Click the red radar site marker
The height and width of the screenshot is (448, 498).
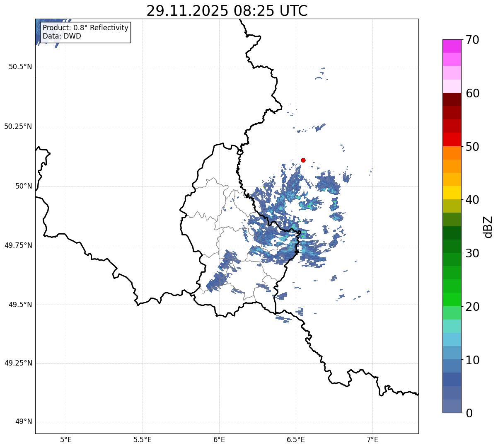click(x=303, y=160)
